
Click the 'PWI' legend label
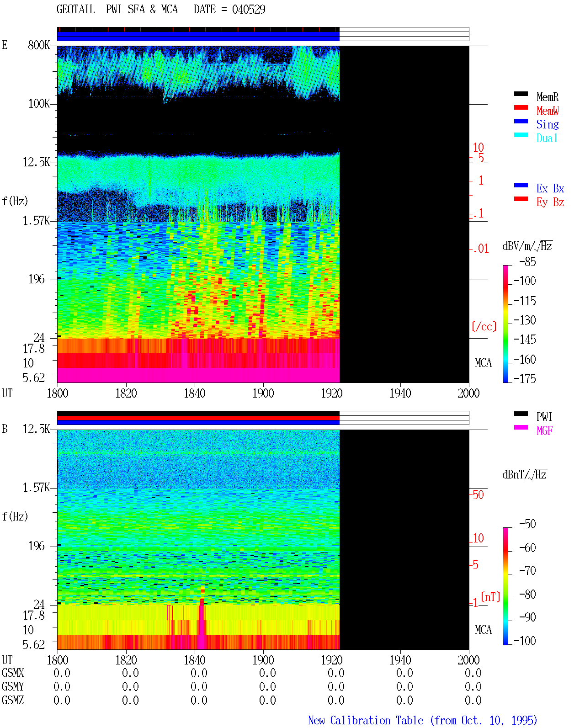tap(544, 417)
